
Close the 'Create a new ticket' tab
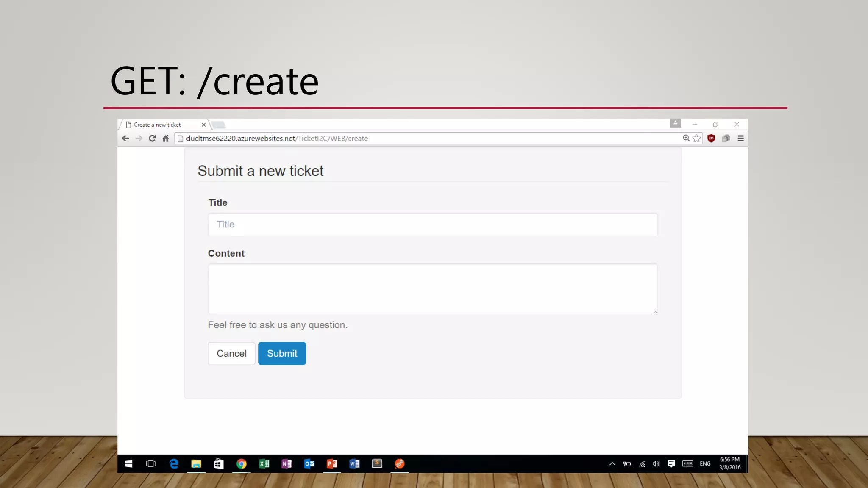204,125
